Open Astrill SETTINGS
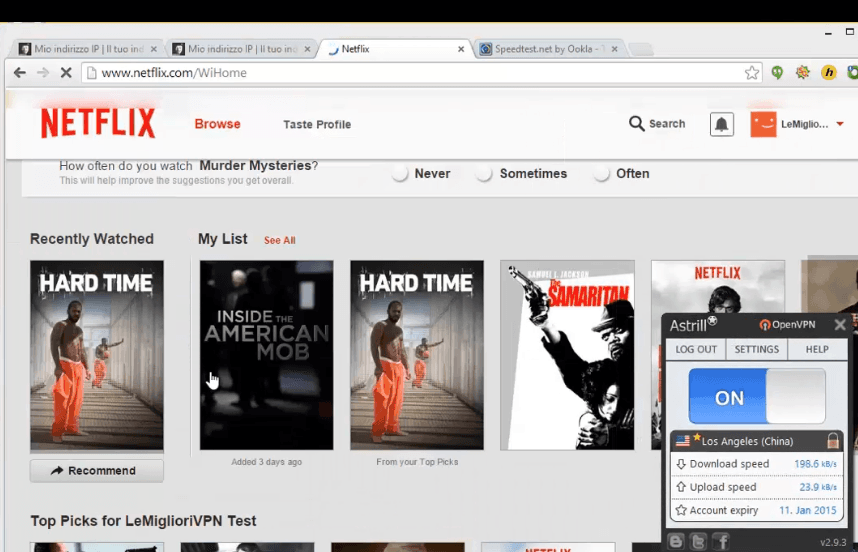The width and height of the screenshot is (858, 552). [x=757, y=349]
